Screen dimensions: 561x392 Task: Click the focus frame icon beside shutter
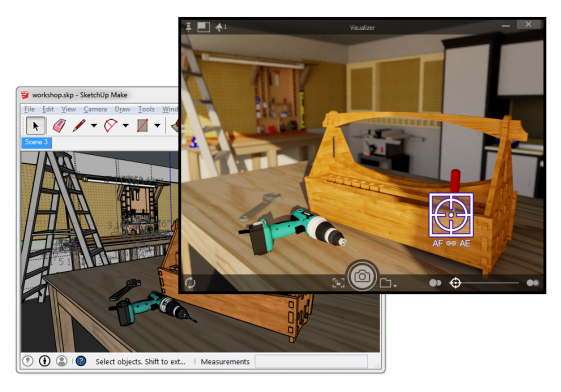(x=338, y=283)
